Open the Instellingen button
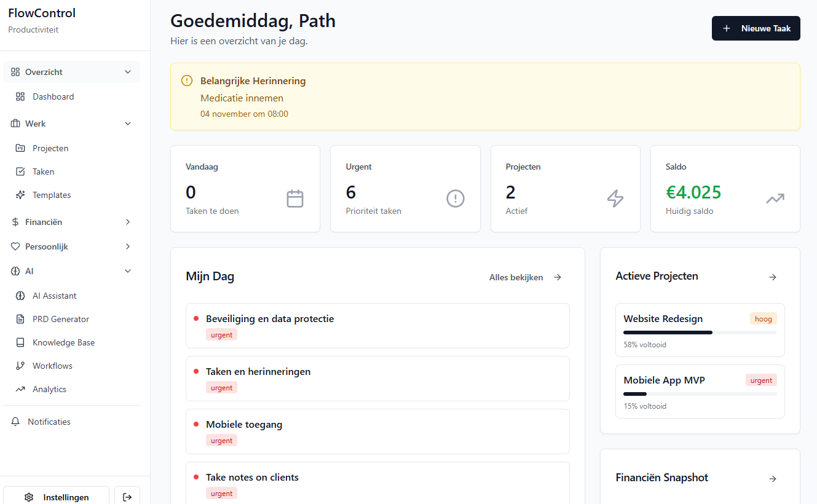The width and height of the screenshot is (817, 504). [x=57, y=497]
